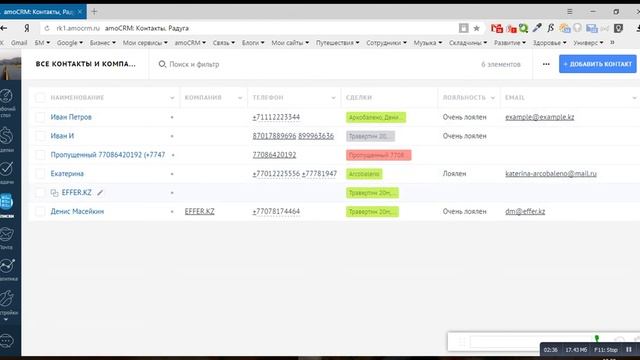Click the Все контакты и компании heading
Image resolution: width=640 pixels, height=360 pixels.
85,64
